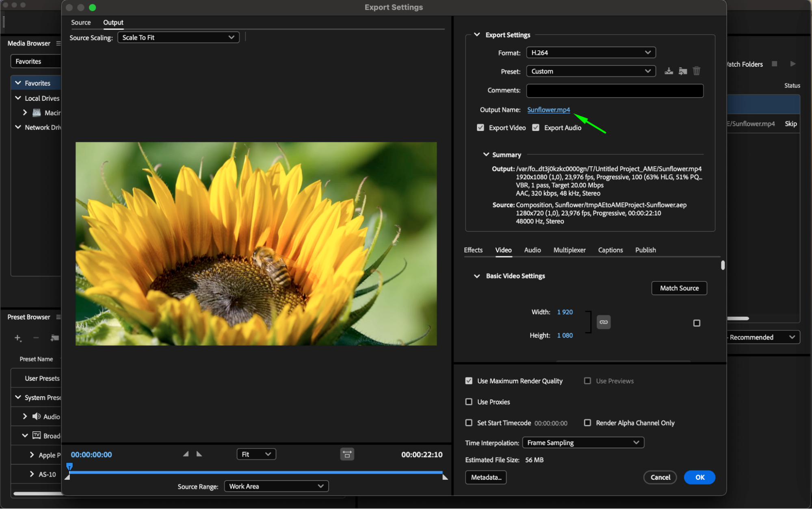This screenshot has height=509, width=812.
Task: Switch to the Source tab
Action: tap(81, 22)
